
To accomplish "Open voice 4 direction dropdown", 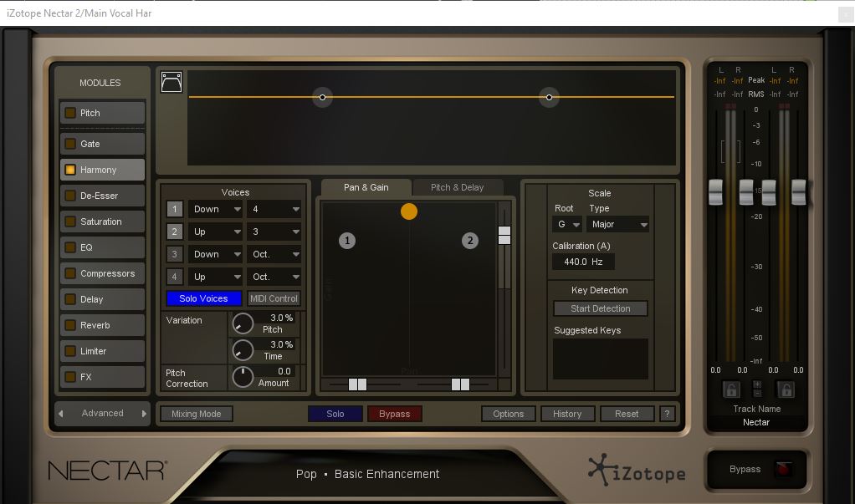I will pos(215,277).
